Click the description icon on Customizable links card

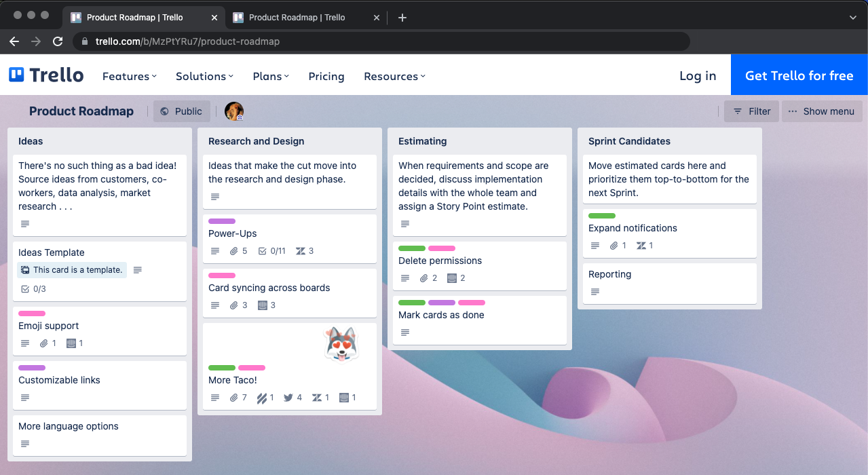pyautogui.click(x=25, y=398)
